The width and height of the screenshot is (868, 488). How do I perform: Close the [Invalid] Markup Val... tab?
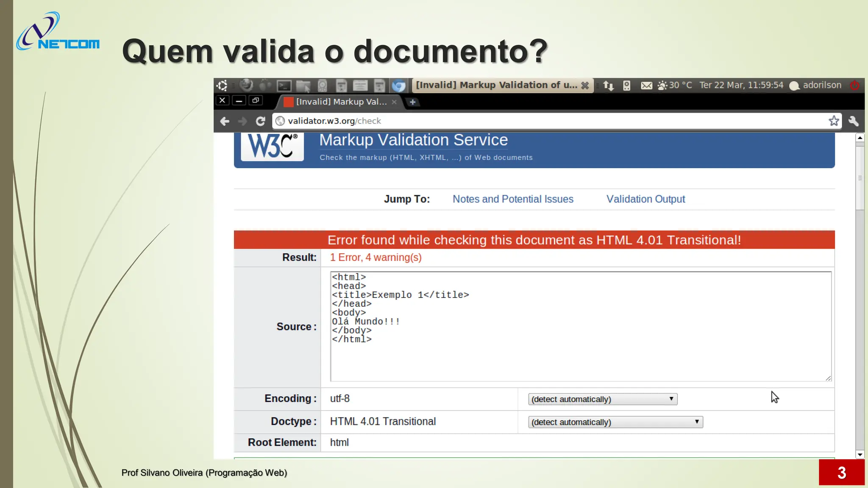[394, 102]
